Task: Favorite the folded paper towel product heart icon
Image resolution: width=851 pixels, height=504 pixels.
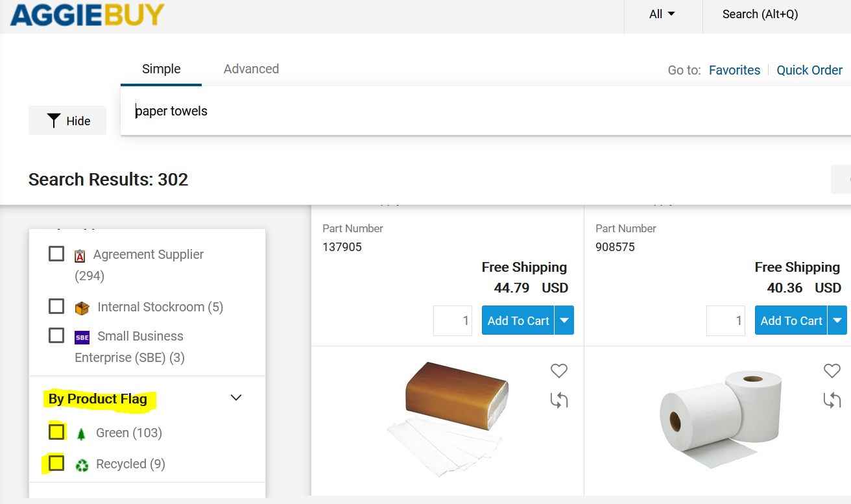Action: pyautogui.click(x=559, y=370)
